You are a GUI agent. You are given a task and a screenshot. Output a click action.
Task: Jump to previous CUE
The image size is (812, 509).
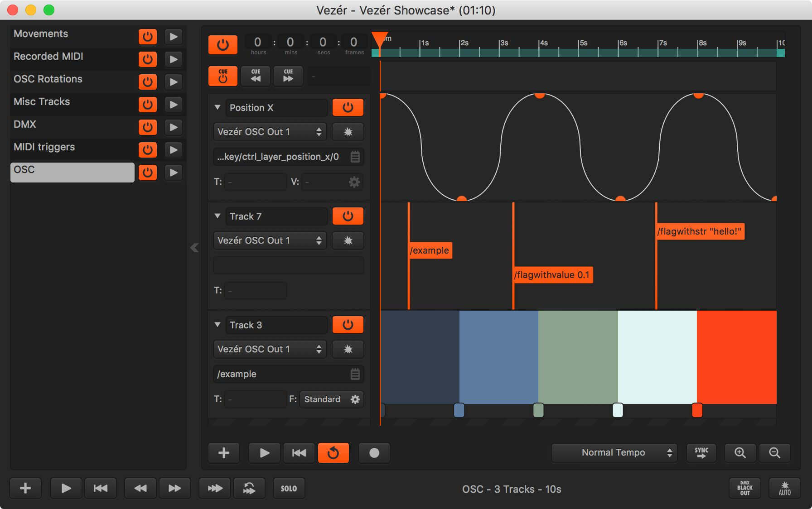[256, 76]
